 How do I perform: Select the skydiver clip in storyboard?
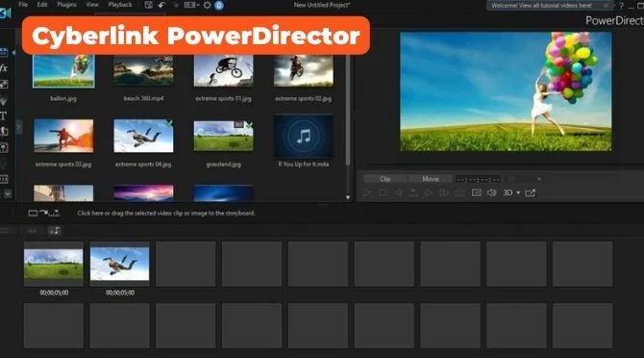pos(119,264)
